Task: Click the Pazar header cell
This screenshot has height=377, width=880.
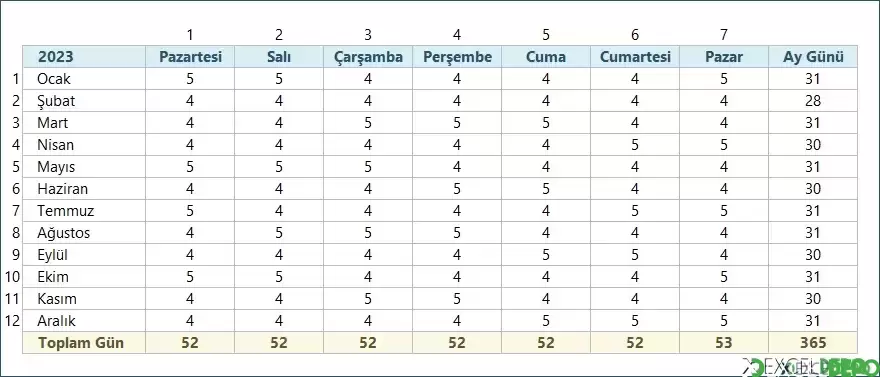Action: pyautogui.click(x=724, y=57)
